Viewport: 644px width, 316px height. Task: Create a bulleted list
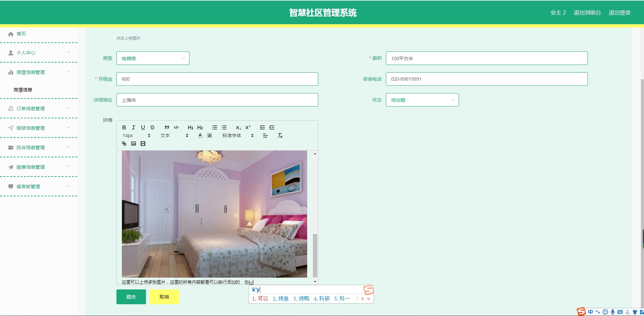pos(224,127)
